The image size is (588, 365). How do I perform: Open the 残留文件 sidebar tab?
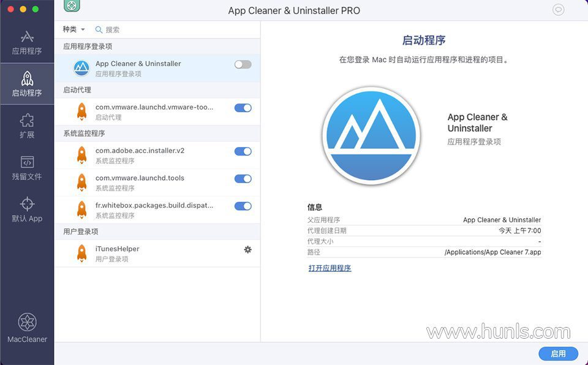click(x=27, y=168)
